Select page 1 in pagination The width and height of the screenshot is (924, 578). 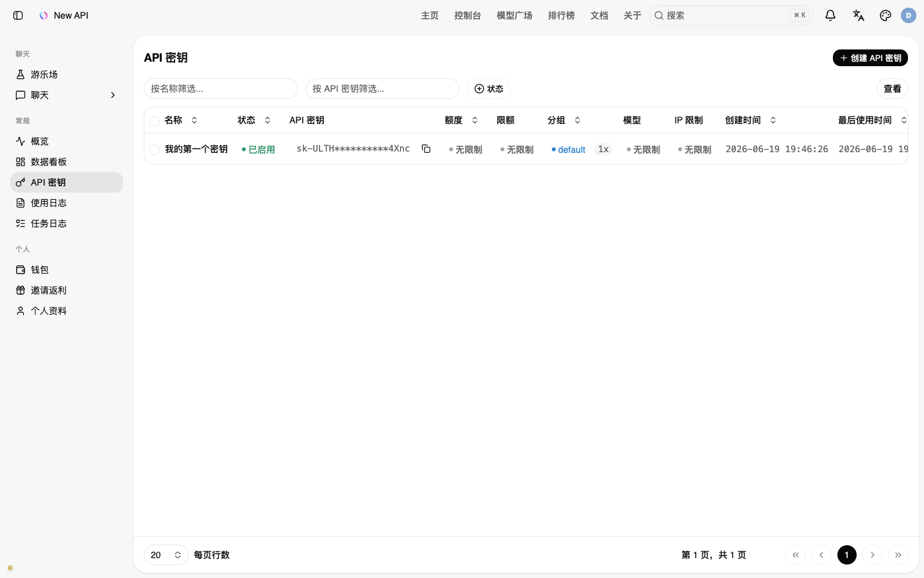847,555
